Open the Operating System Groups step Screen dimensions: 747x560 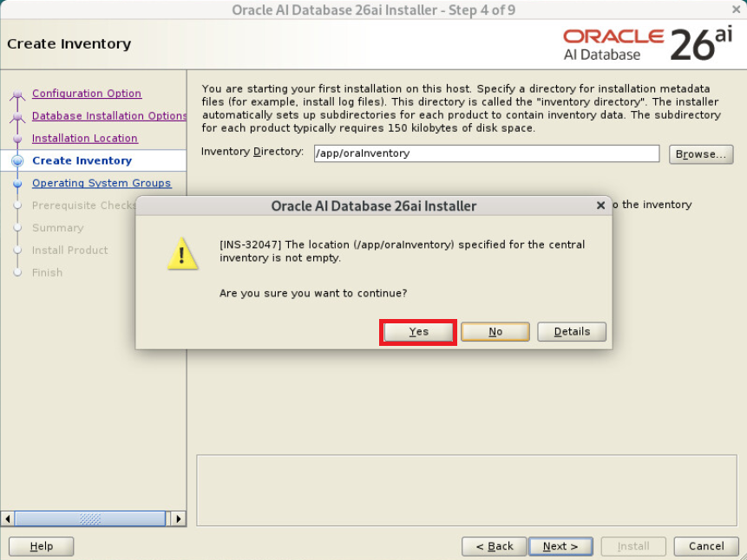click(102, 183)
